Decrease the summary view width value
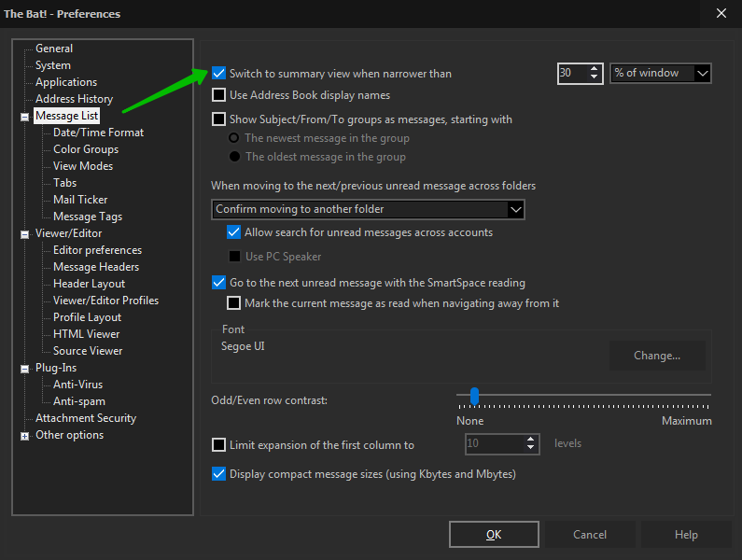 click(594, 77)
